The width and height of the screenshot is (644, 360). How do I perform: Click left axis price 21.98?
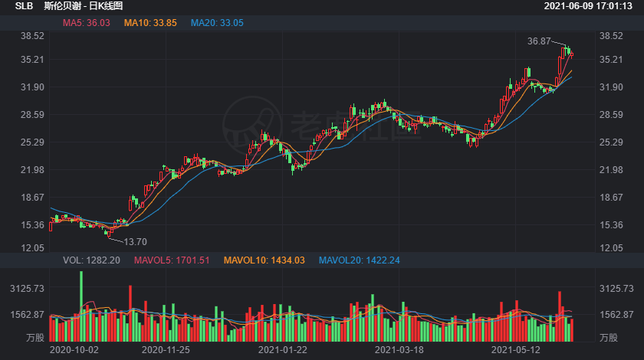tap(32, 170)
